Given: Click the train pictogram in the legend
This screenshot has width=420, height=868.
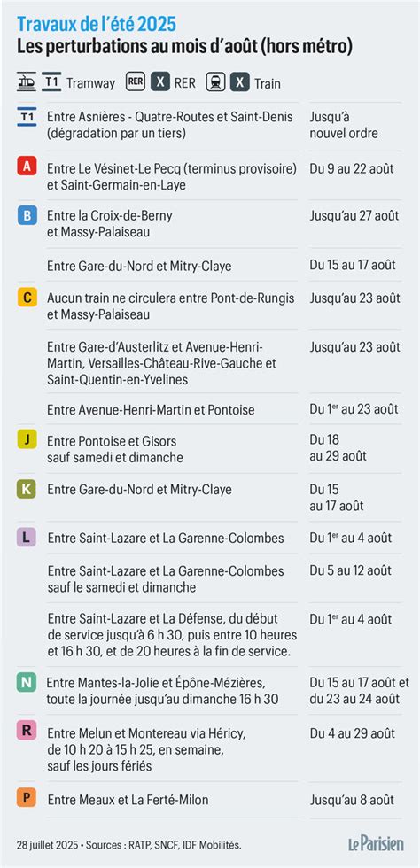Looking at the screenshot, I should click(215, 82).
